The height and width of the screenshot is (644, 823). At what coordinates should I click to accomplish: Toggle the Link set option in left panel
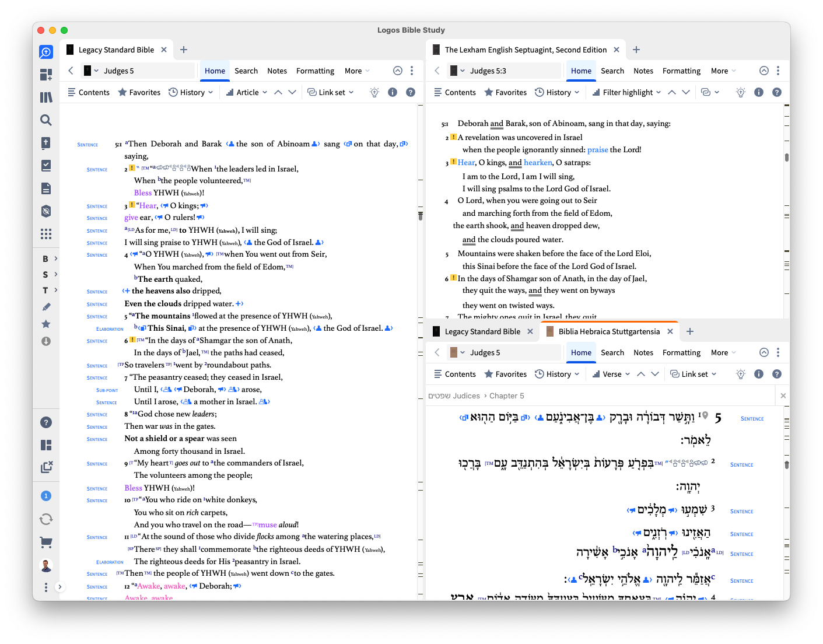[x=331, y=92]
